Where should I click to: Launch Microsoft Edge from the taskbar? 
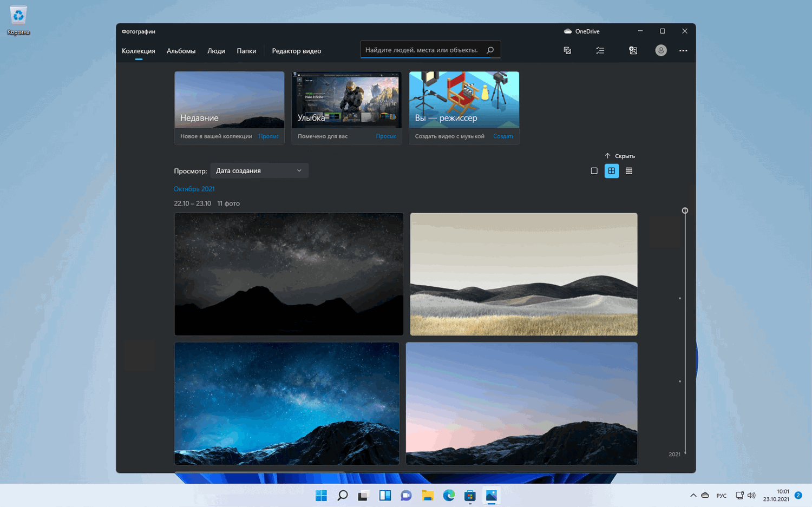449,496
